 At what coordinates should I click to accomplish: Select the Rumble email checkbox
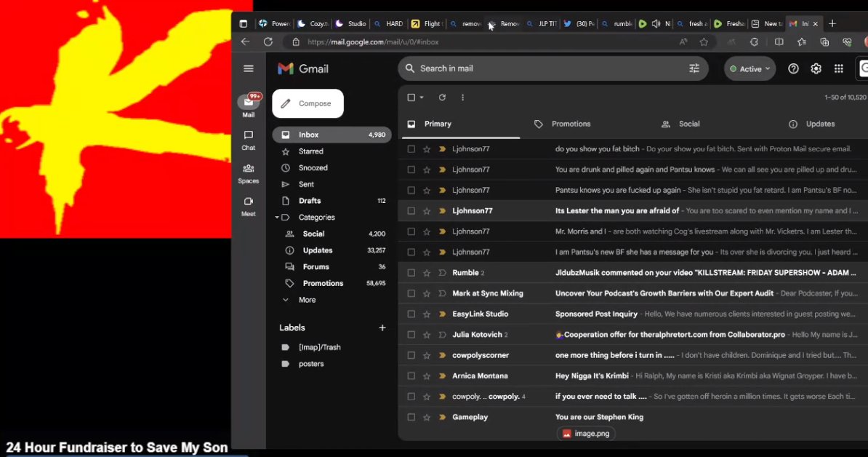[x=411, y=273]
